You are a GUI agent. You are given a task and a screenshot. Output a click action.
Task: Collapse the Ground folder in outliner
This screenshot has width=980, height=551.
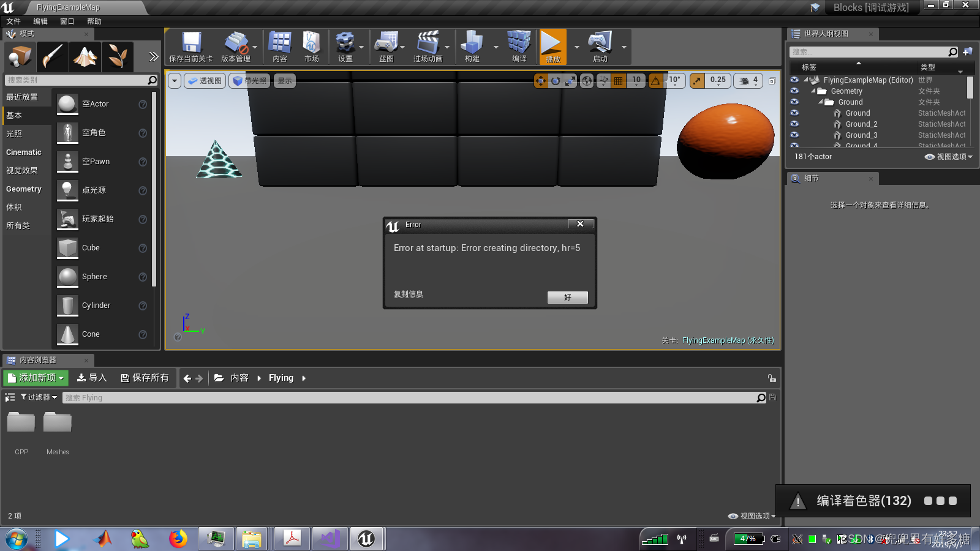820,102
